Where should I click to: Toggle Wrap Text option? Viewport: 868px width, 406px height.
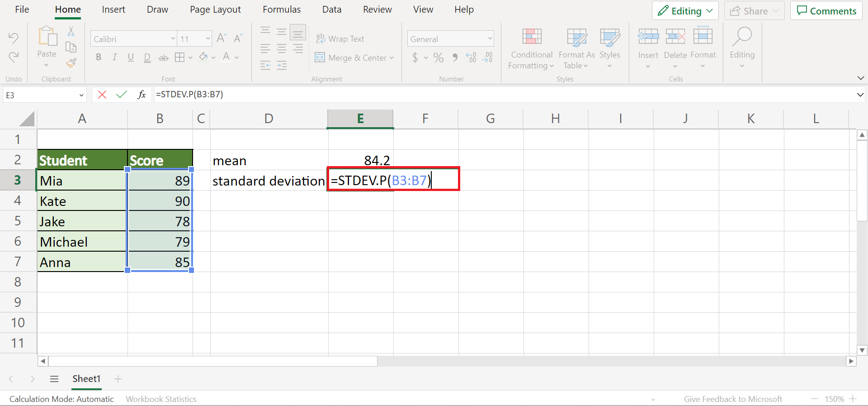click(340, 39)
